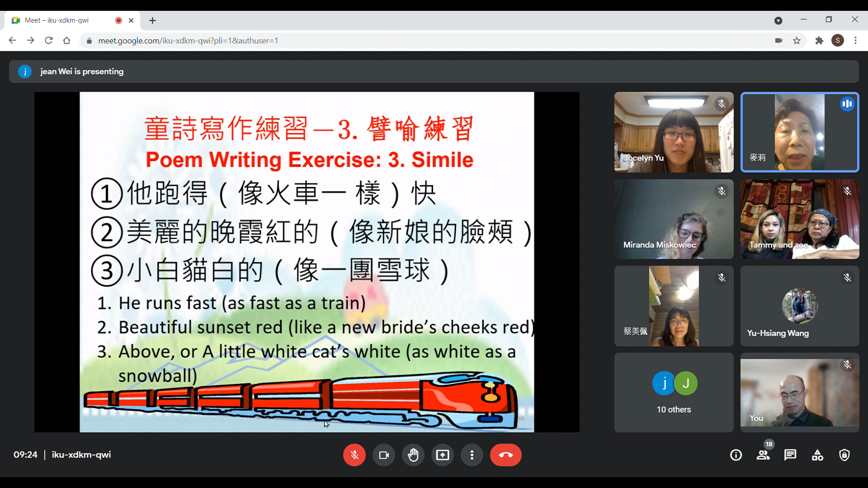Turn off camera with video button
The width and height of the screenshot is (868, 488).
[x=384, y=455]
